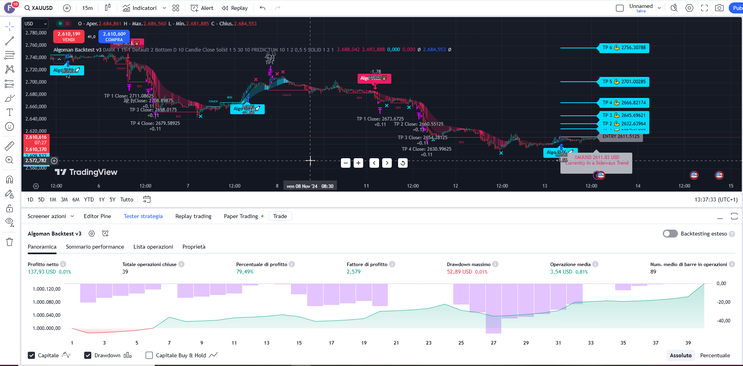Select the 1D time range
This screenshot has width=743, height=366.
click(30, 200)
